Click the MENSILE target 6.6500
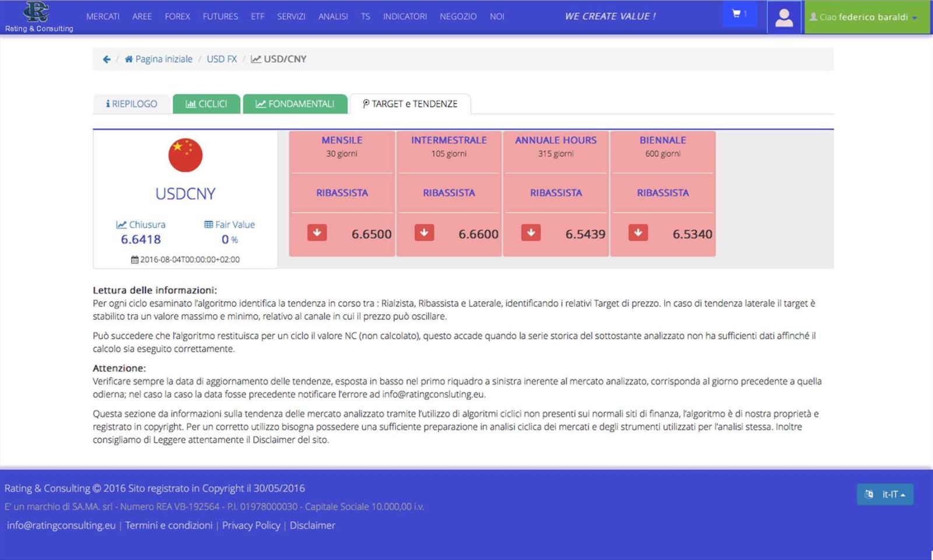 tap(371, 234)
